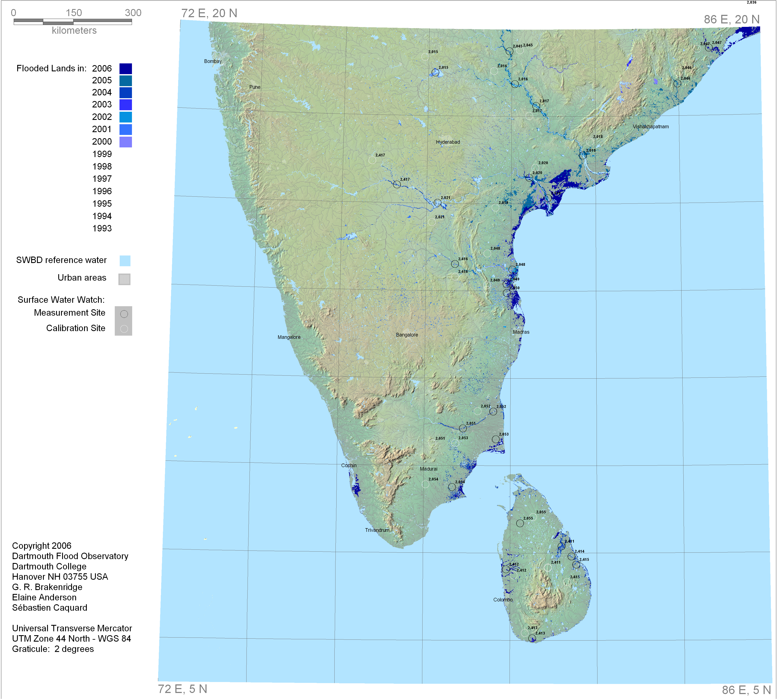
Task: Click the measurement site circle labeled 2.021
Action: (437, 203)
